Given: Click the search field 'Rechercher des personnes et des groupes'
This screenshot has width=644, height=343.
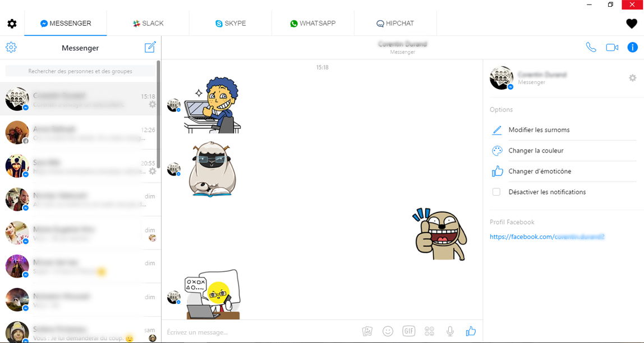Looking at the screenshot, I should [80, 71].
